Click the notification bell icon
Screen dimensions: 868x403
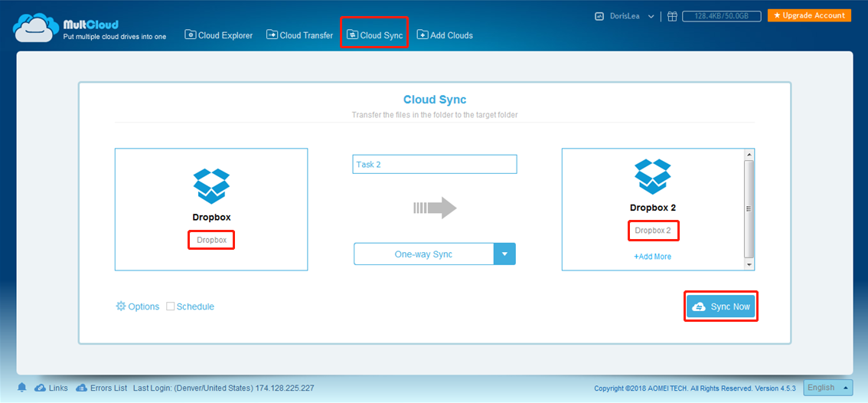(x=22, y=387)
